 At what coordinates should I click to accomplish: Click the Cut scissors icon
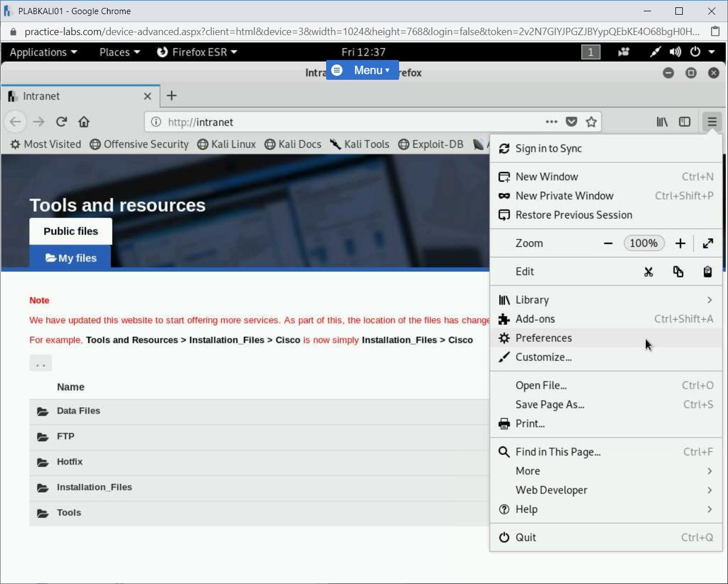coord(648,272)
